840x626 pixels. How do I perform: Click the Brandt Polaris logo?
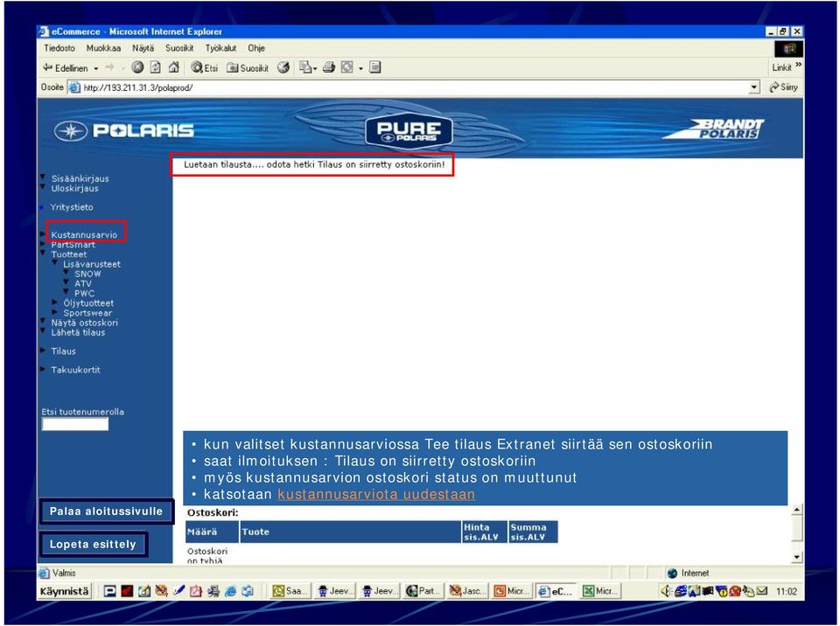pos(714,129)
